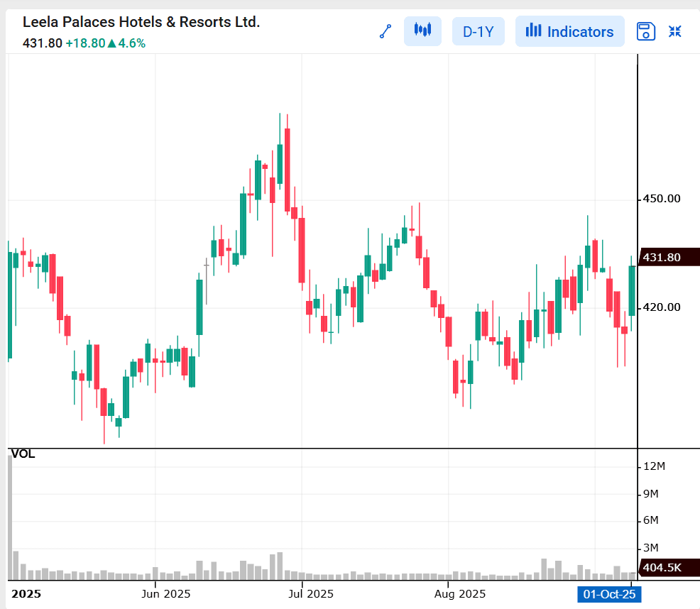
Task: Click the Jun 2025 time axis label
Action: point(165,594)
